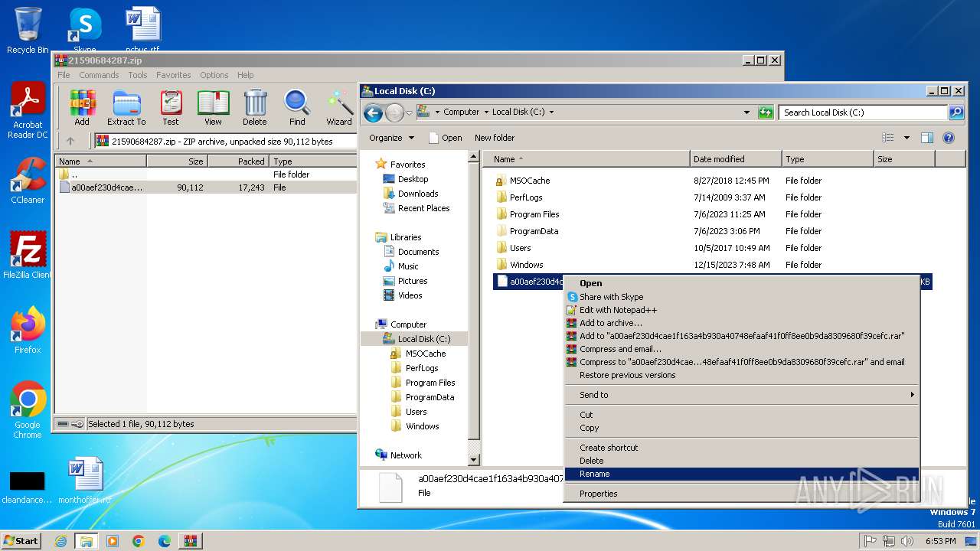Image resolution: width=980 pixels, height=551 pixels.
Task: Click the volume speaker icon in system tray
Action: pyautogui.click(x=907, y=541)
